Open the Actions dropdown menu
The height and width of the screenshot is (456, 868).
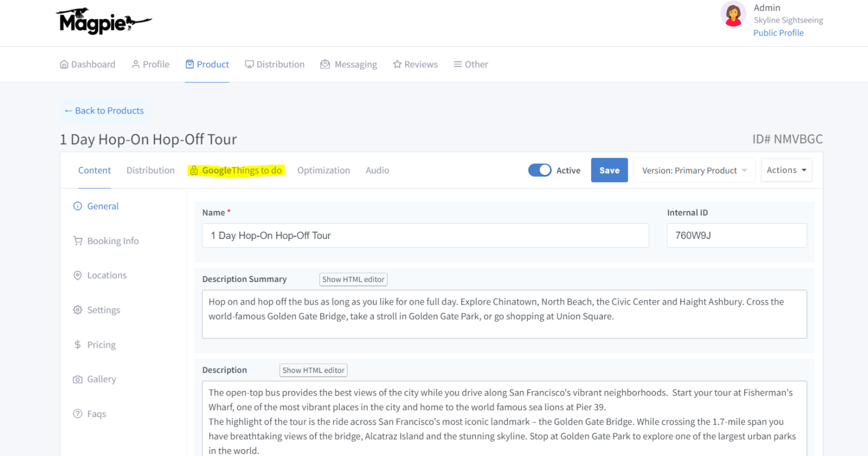pyautogui.click(x=786, y=170)
